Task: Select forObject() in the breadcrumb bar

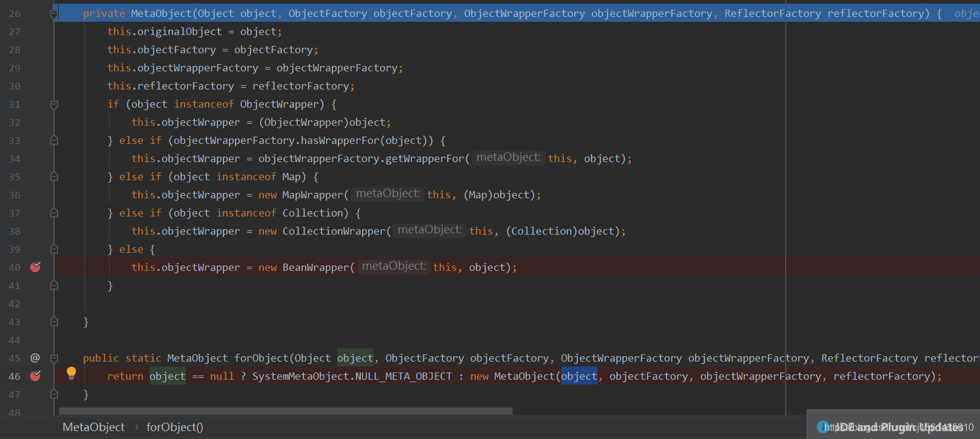Action: point(175,427)
